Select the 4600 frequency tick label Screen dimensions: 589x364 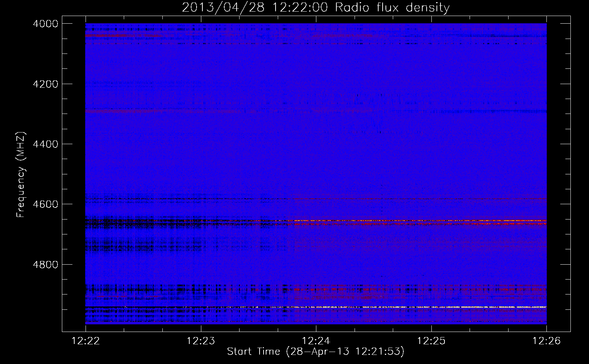point(46,204)
